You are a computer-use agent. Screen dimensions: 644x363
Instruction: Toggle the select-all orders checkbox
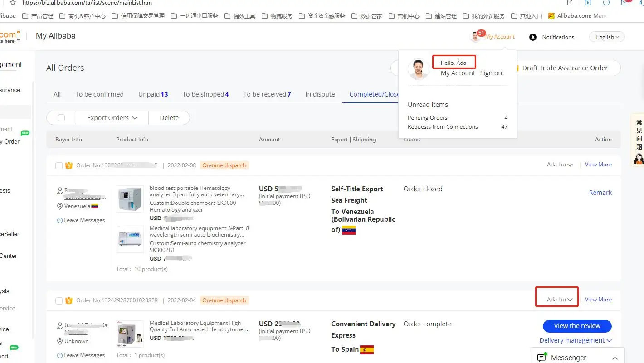[x=61, y=118]
